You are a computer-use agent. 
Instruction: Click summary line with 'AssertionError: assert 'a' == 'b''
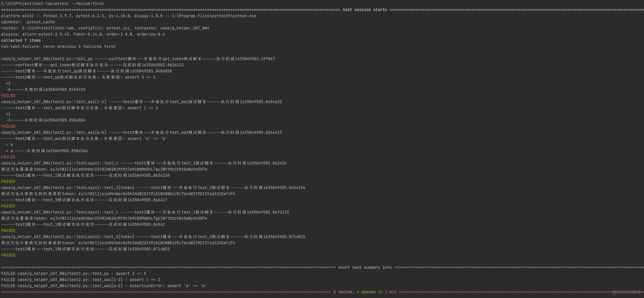coord(104,286)
